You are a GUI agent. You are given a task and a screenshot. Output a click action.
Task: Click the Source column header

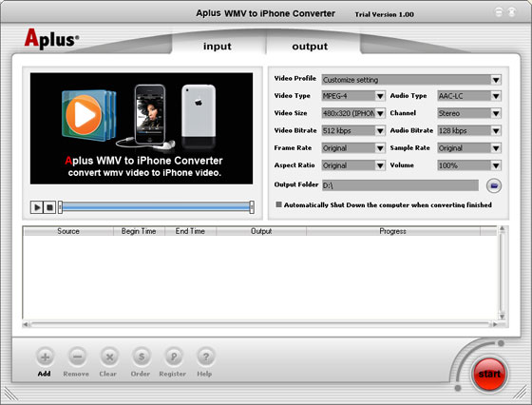click(67, 231)
